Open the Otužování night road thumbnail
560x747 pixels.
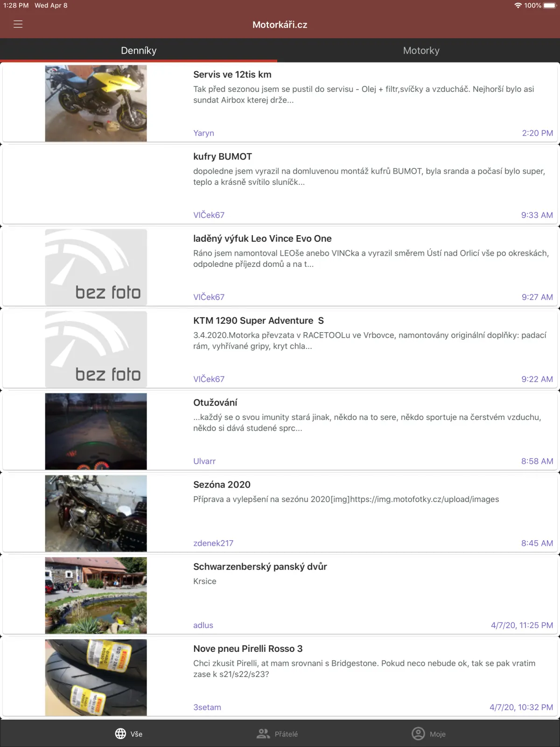pyautogui.click(x=96, y=432)
